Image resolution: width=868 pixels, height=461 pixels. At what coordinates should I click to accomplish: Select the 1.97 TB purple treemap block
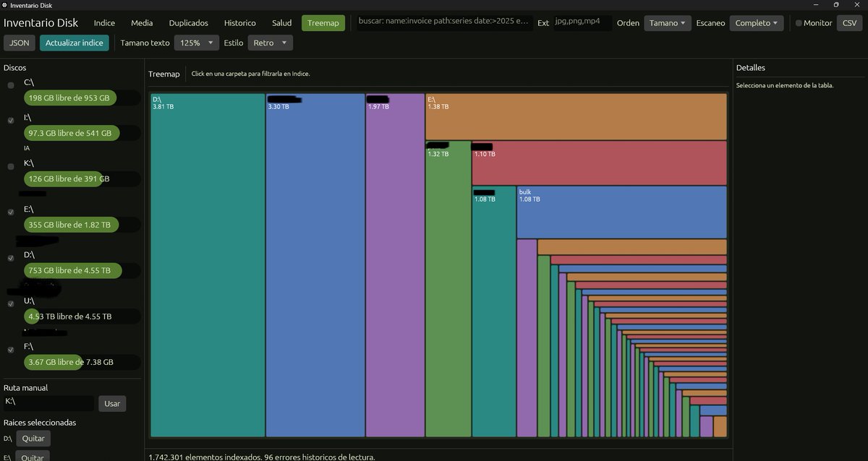click(x=395, y=265)
